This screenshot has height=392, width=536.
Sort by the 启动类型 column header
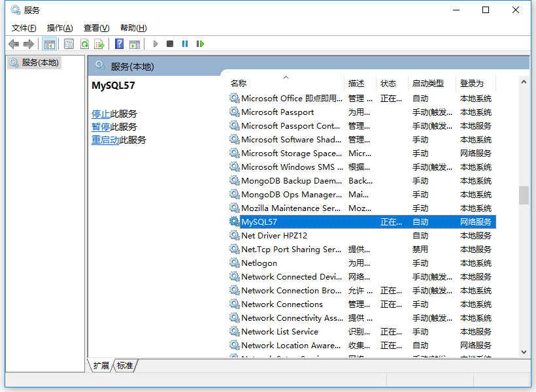432,84
